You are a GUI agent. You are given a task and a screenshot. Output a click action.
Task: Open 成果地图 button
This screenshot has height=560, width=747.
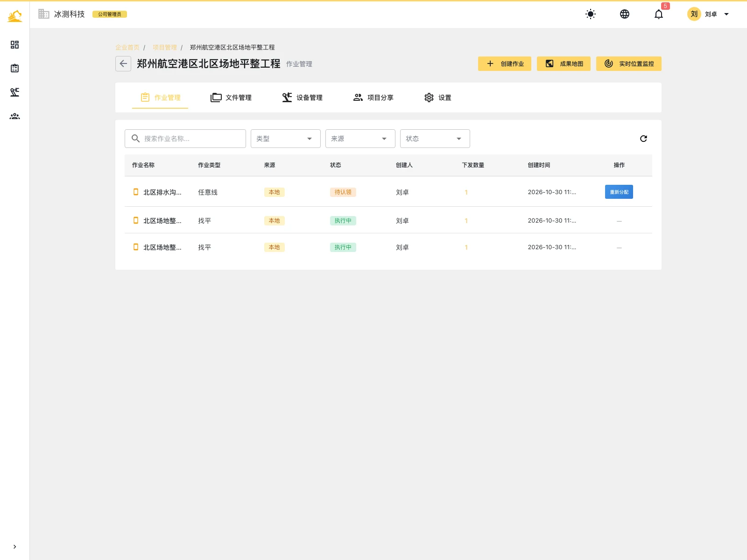tap(564, 63)
